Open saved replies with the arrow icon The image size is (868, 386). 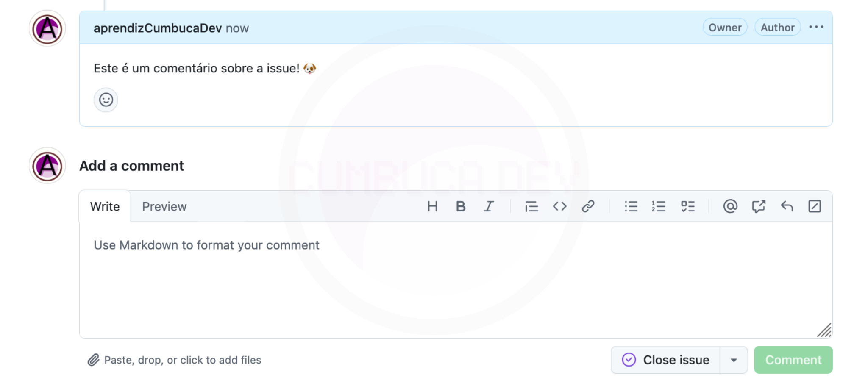787,206
